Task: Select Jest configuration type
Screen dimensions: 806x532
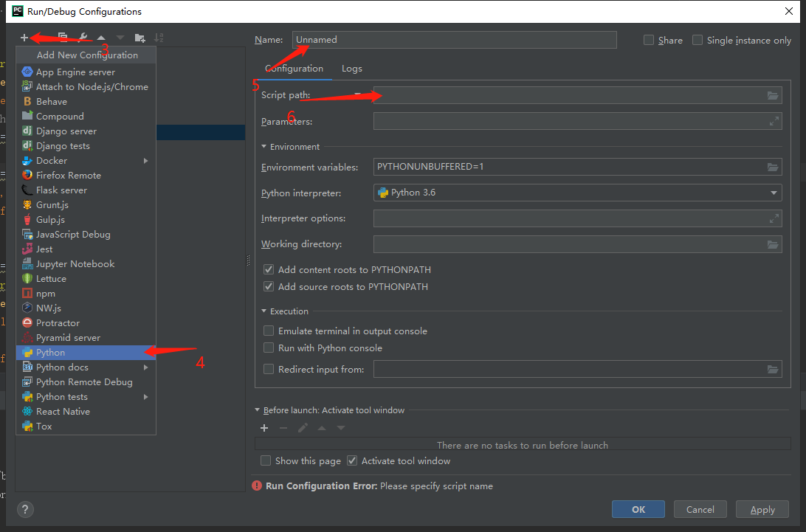Action: pos(86,249)
